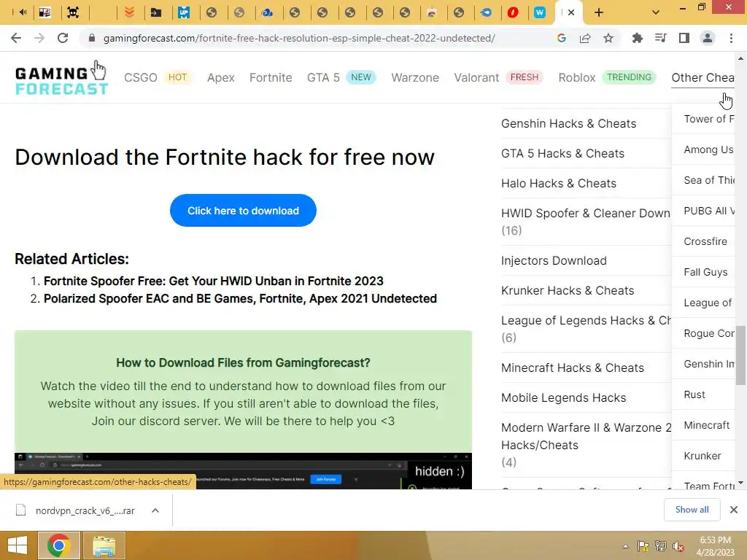This screenshot has width=747, height=560.
Task: Open the Chrome three-dot menu
Action: pyautogui.click(x=731, y=38)
